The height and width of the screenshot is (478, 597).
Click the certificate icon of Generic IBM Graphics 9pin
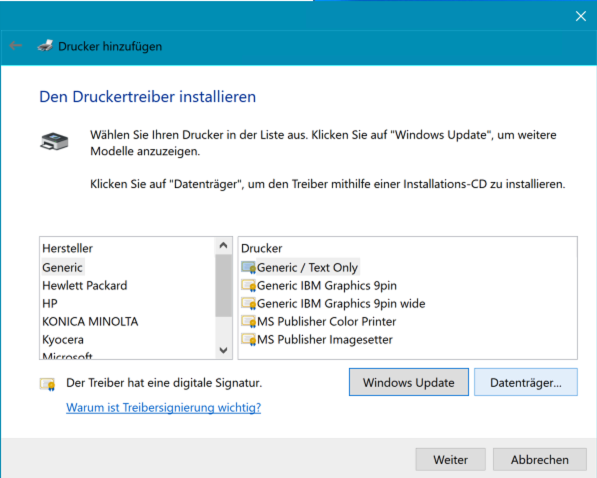[x=248, y=286]
